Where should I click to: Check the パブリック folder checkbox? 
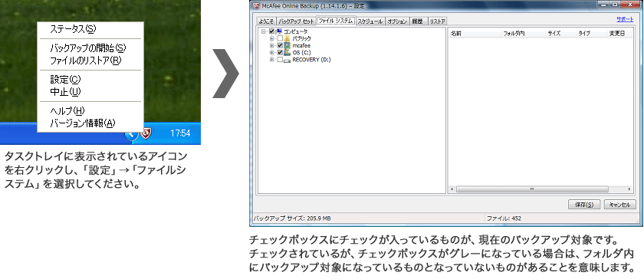point(280,38)
